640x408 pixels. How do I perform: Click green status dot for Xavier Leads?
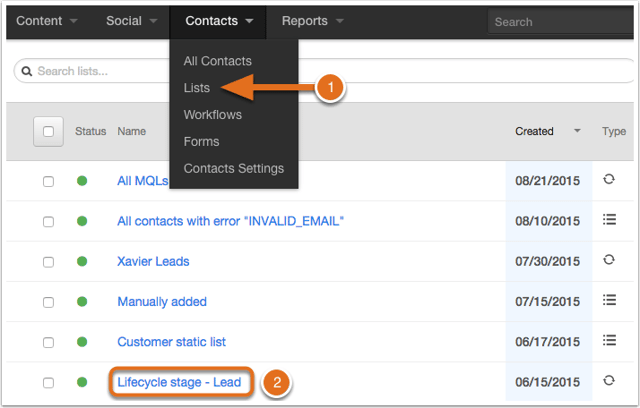pyautogui.click(x=82, y=261)
